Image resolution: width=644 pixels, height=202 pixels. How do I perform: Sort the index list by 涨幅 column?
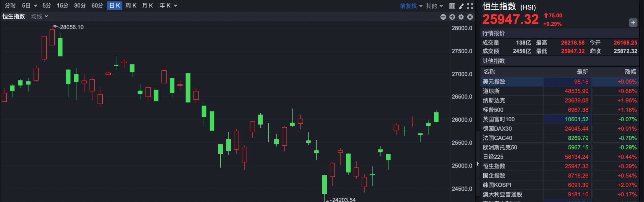tap(630, 72)
